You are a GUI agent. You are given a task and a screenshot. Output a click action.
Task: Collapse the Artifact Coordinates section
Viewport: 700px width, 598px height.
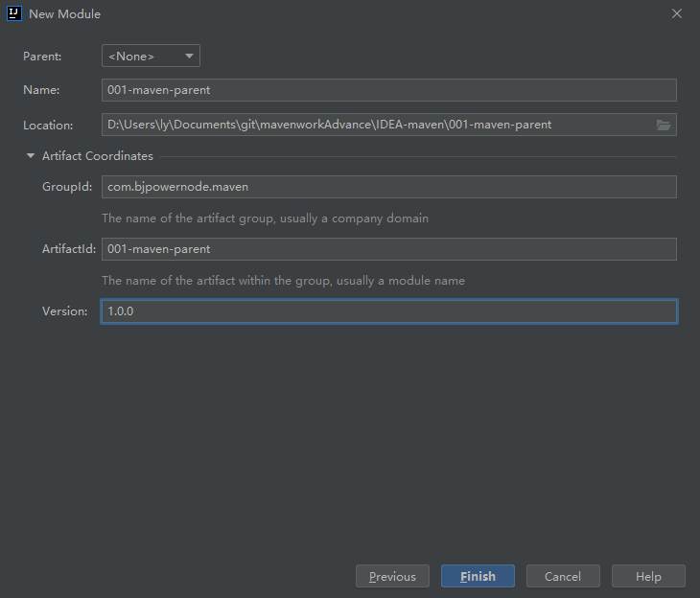click(x=31, y=156)
